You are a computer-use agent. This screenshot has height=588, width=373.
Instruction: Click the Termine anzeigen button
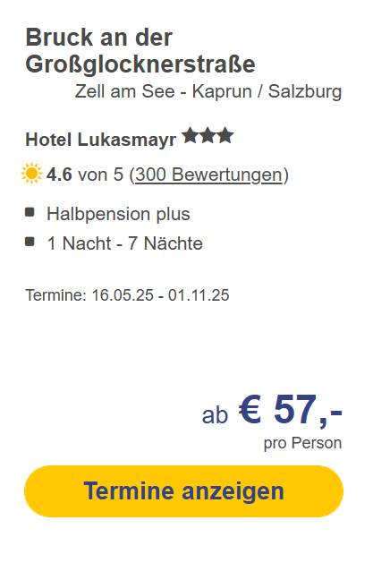[x=183, y=490]
